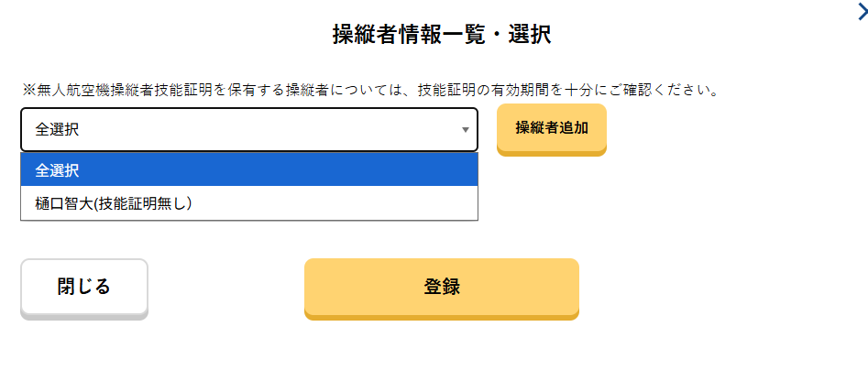Open the 全選択 operator selection combo box

click(248, 130)
